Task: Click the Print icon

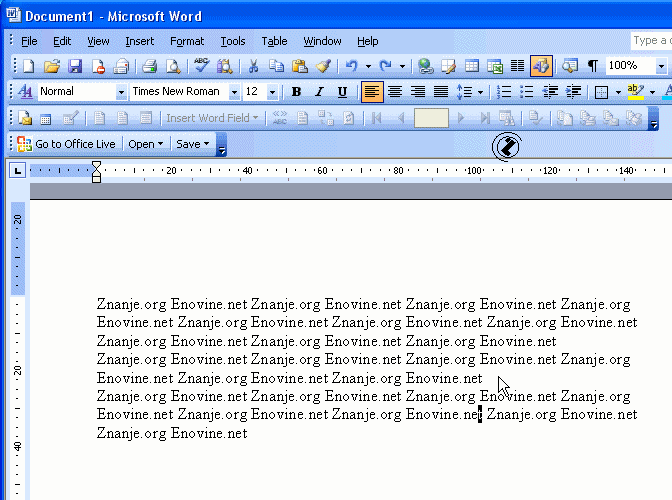Action: 150,66
